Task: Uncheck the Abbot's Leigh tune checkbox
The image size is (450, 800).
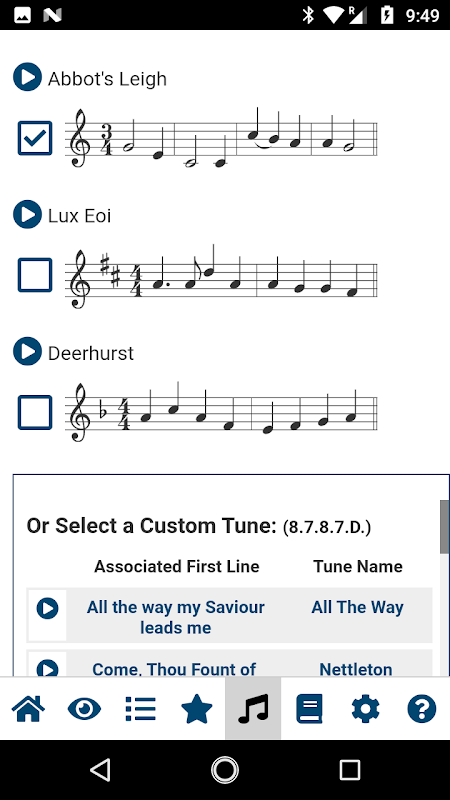Action: tap(35, 138)
